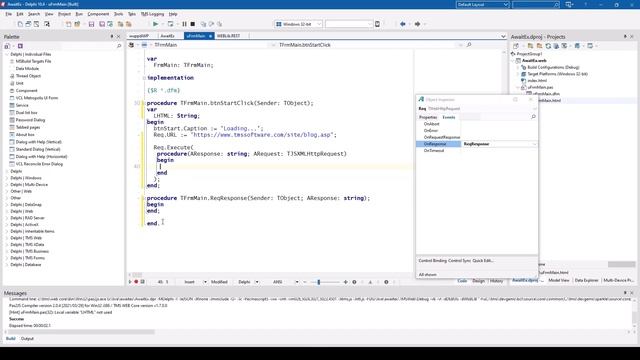
Task: Open the Windows 32-bit platform dropdown
Action: tap(319, 24)
